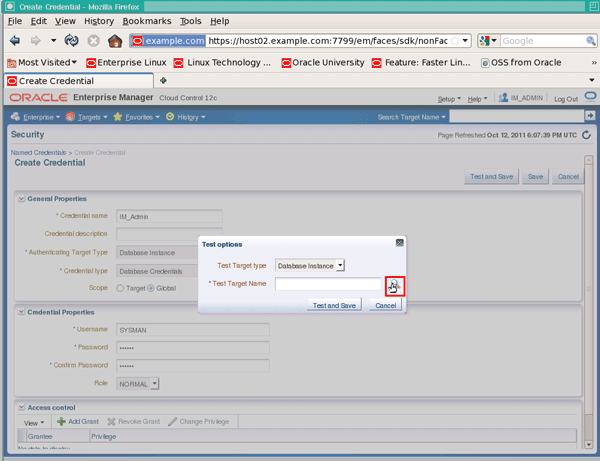Open the Tools menu
The image size is (600, 461).
pos(191,21)
